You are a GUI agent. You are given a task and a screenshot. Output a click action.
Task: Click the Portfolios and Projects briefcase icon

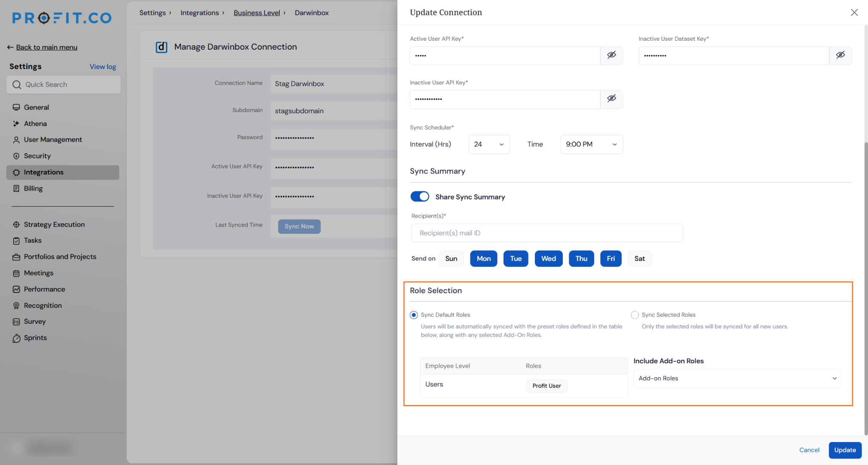(16, 257)
